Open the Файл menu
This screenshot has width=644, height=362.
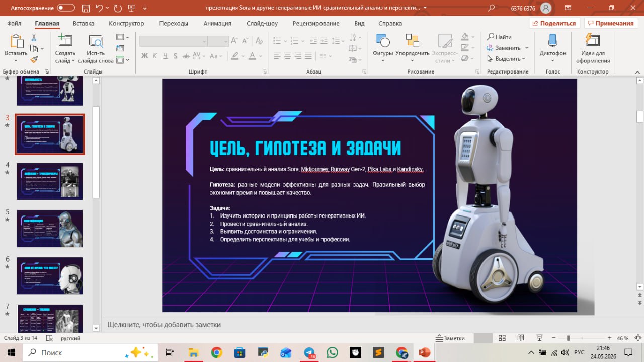14,23
